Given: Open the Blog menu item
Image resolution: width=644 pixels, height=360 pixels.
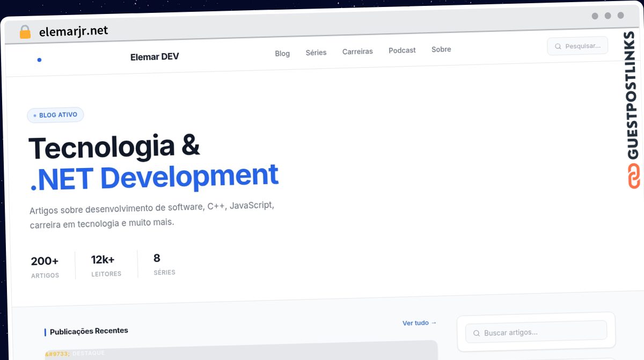Looking at the screenshot, I should coord(282,53).
